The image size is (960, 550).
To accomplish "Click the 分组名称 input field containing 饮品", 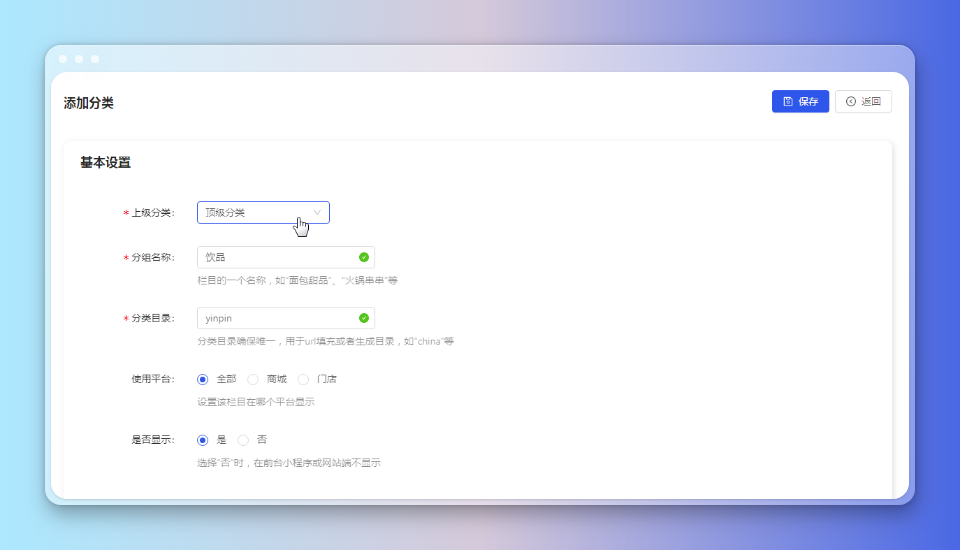I will tap(286, 257).
